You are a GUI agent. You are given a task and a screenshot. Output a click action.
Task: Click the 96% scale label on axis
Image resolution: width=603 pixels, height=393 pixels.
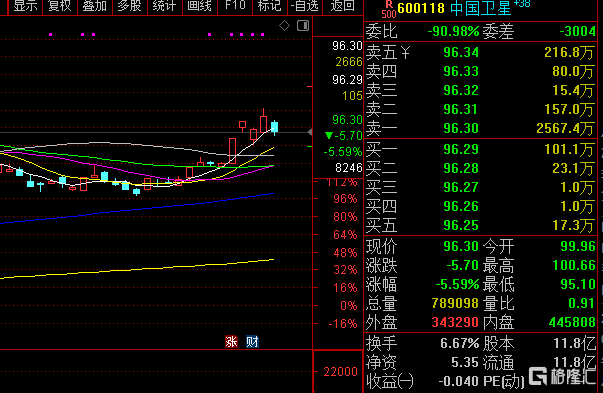pyautogui.click(x=345, y=199)
